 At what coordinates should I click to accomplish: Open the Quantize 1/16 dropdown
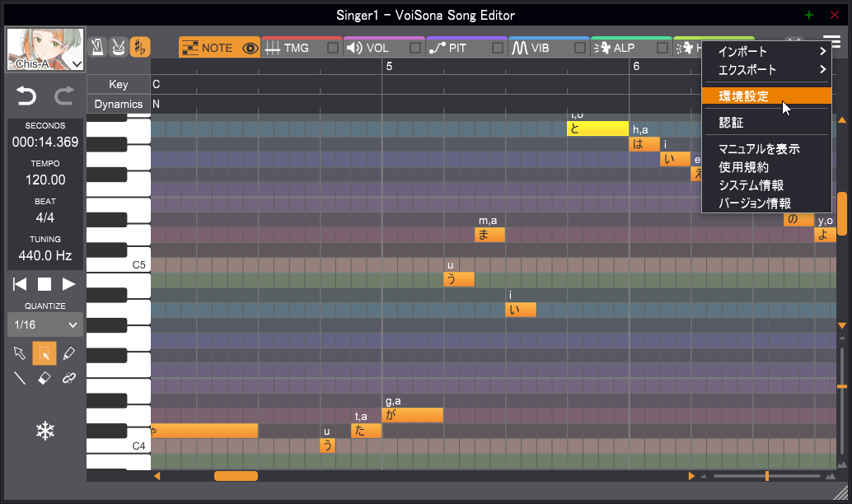coord(45,325)
